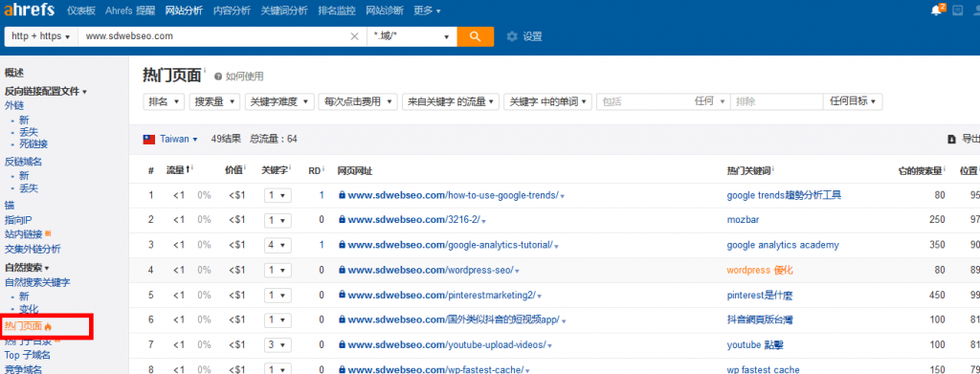Open the keyword count dropdown in row 3
The height and width of the screenshot is (374, 980).
pos(278,246)
